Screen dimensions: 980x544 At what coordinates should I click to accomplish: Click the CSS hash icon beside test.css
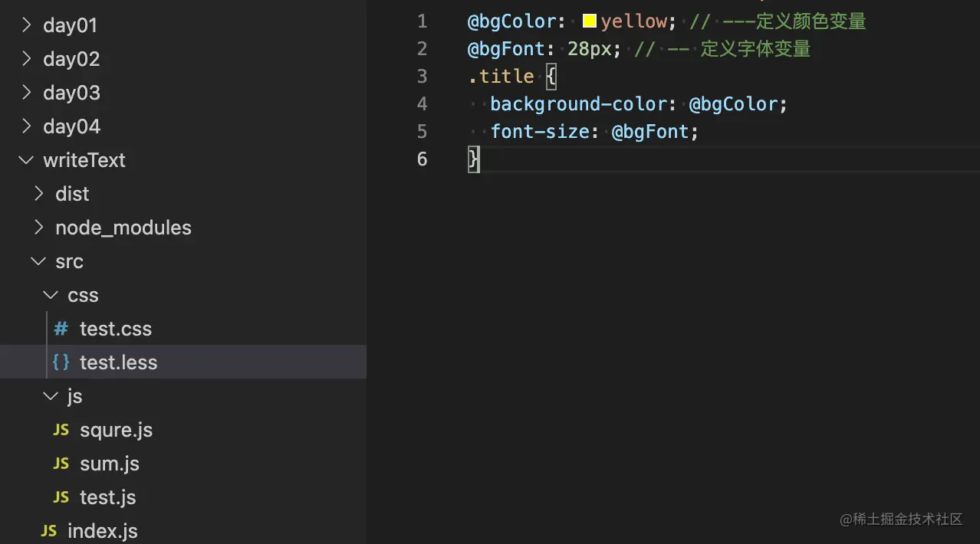(61, 329)
